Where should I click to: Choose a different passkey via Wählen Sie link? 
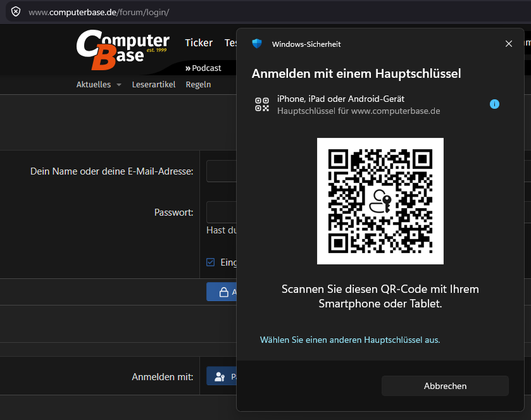click(x=350, y=340)
